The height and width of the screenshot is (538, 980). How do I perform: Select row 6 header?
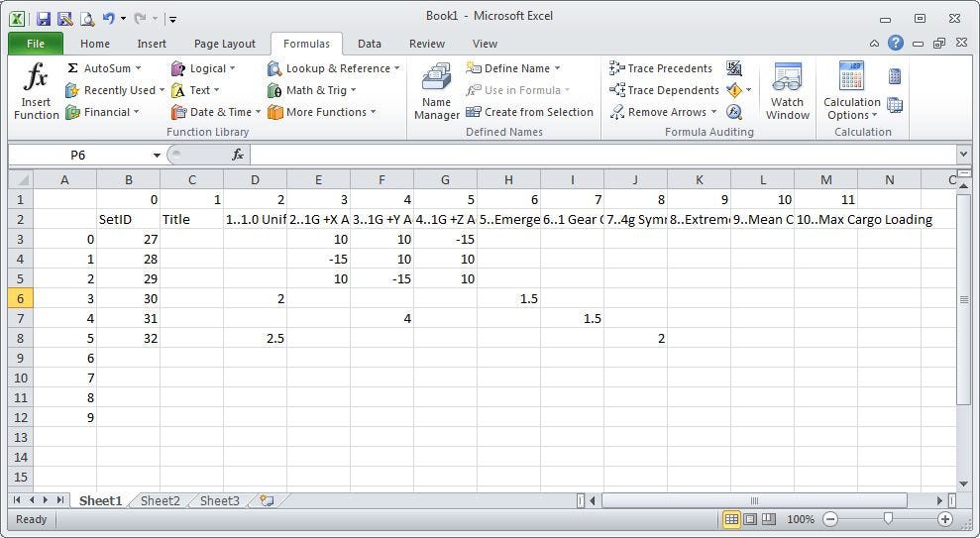(21, 298)
